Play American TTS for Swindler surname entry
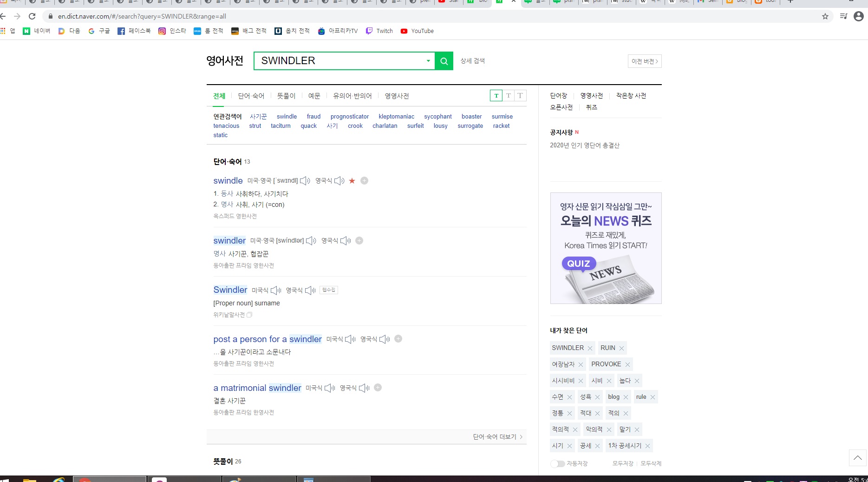 point(276,291)
